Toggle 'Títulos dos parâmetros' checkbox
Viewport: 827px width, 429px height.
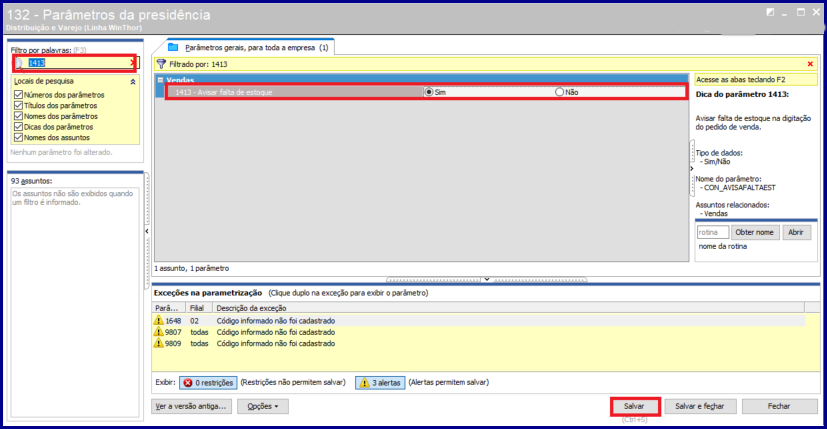point(18,105)
